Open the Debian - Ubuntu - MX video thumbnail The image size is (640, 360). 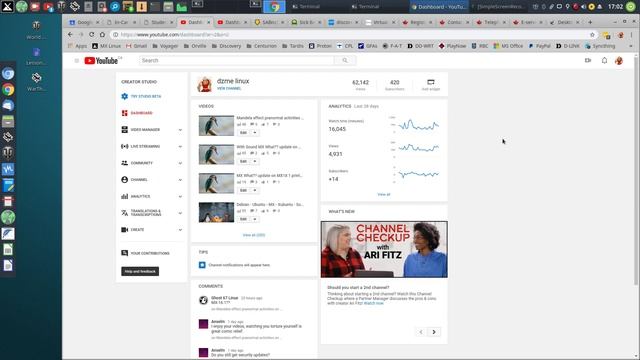click(x=216, y=212)
